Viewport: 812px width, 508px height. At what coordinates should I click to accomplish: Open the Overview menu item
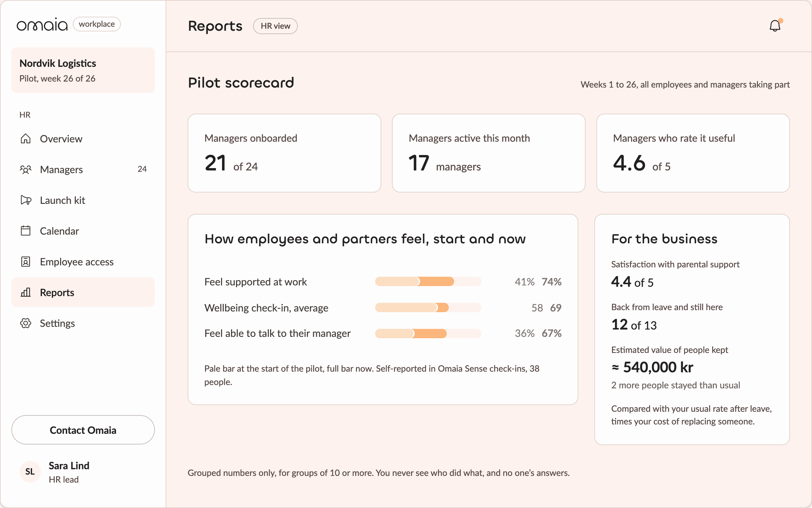(83, 138)
